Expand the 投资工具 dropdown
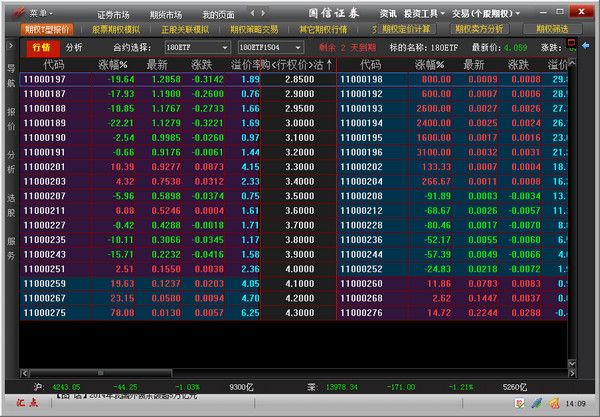 tap(424, 14)
